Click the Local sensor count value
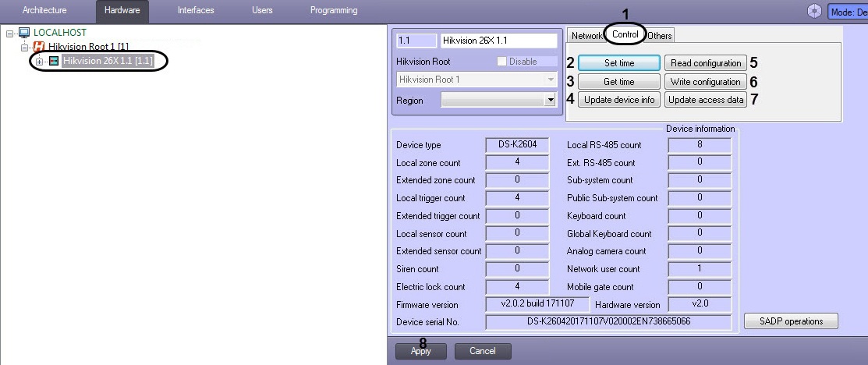The width and height of the screenshot is (868, 365). (517, 233)
